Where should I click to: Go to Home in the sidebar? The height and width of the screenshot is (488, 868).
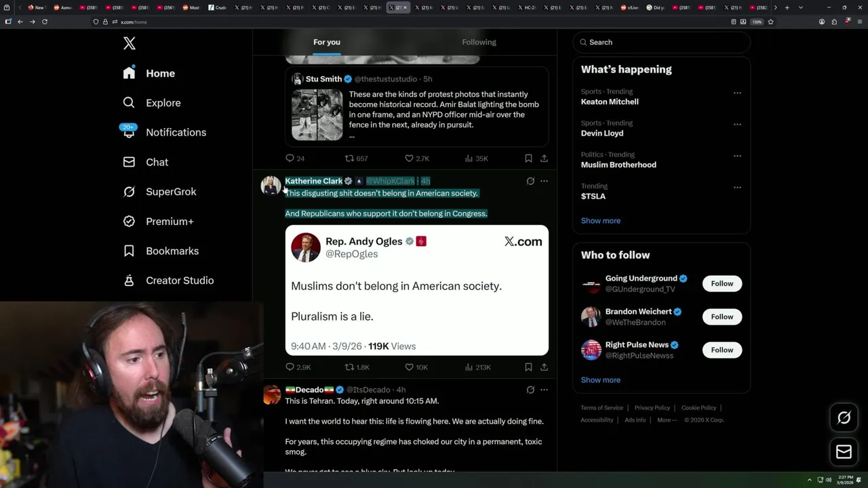point(149,73)
